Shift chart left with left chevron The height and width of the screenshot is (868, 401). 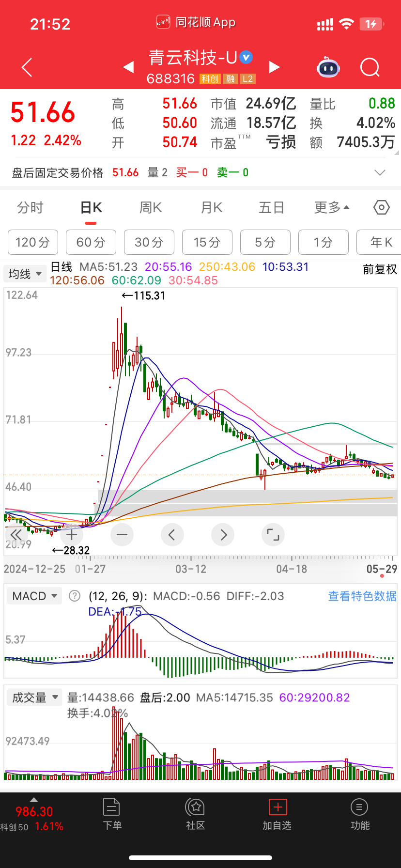tap(172, 535)
